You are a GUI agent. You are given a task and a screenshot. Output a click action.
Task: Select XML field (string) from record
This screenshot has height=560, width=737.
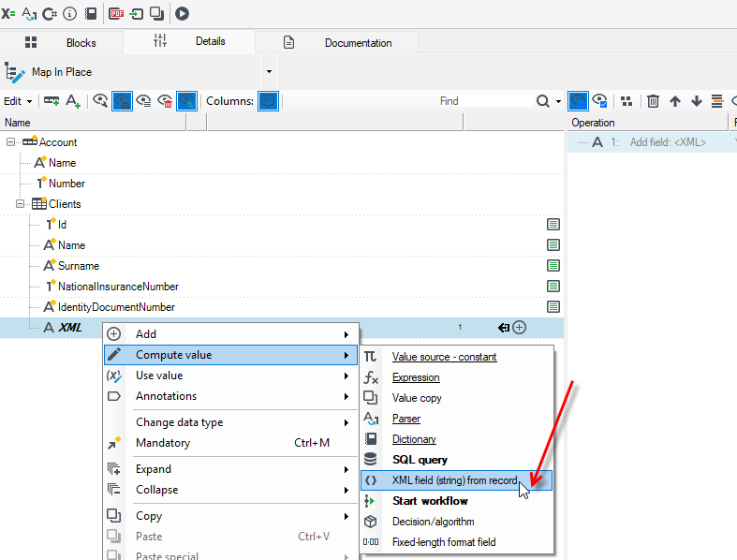pos(456,480)
